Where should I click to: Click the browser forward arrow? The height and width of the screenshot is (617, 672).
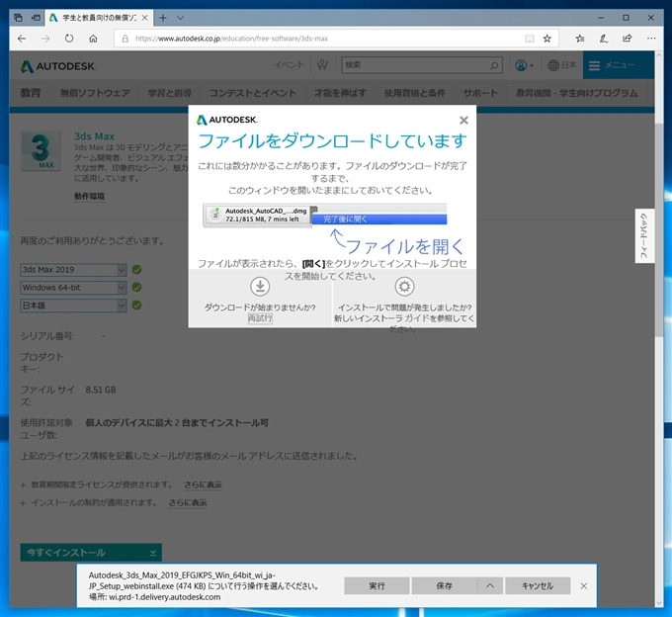45,39
